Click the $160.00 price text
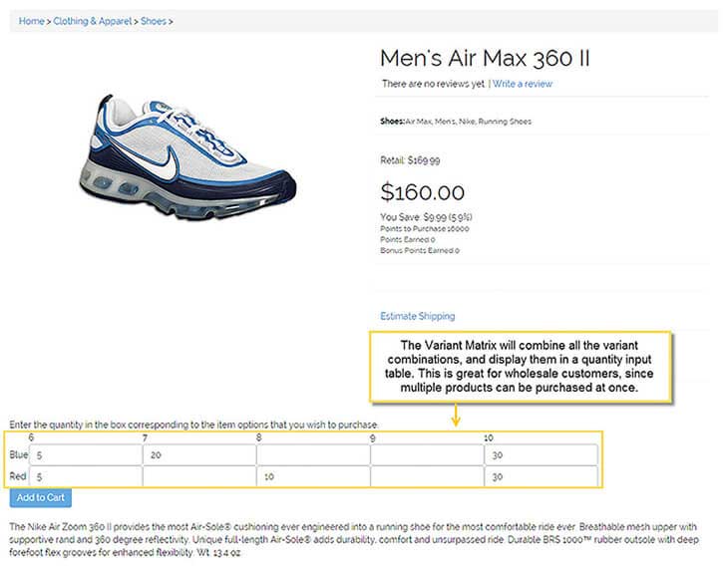Image resolution: width=728 pixels, height=569 pixels. click(x=423, y=191)
